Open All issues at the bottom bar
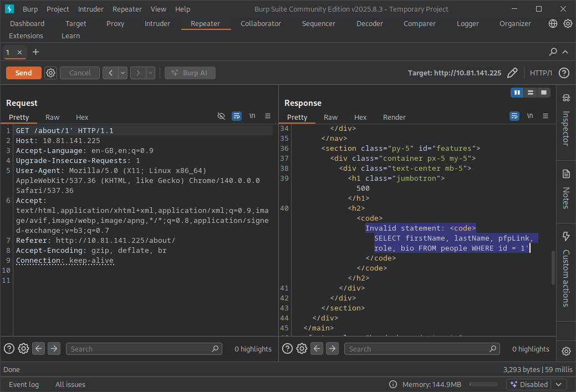This screenshot has height=392, width=576. click(x=70, y=384)
